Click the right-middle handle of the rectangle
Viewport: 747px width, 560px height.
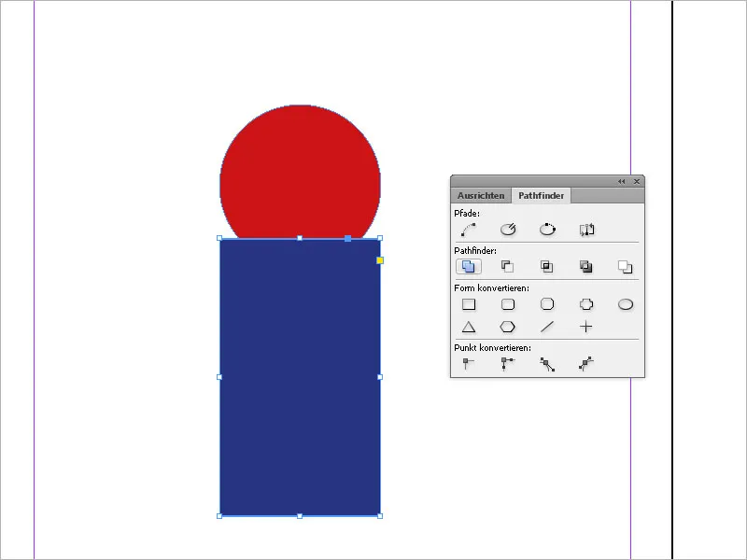click(x=380, y=377)
